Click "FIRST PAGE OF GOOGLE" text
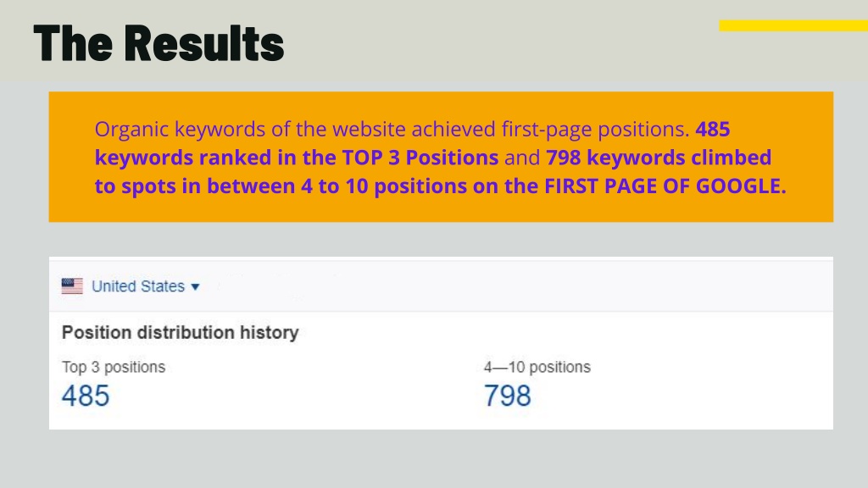The width and height of the screenshot is (868, 488). [665, 186]
